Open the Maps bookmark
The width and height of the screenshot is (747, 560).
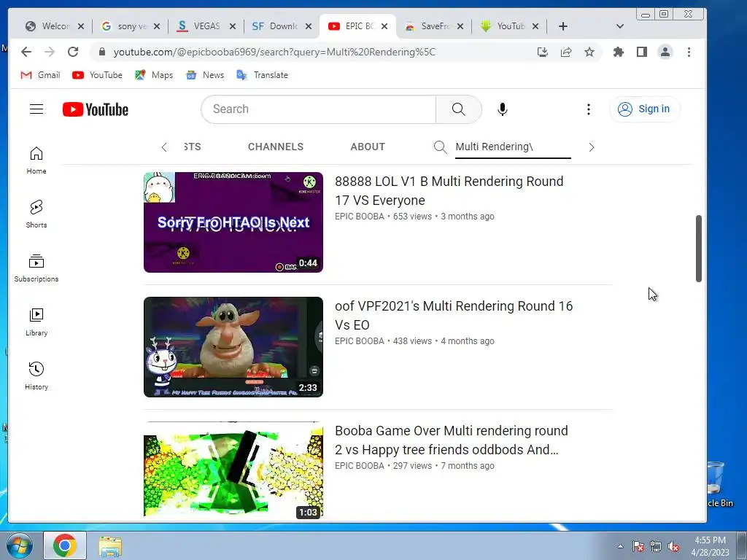[x=154, y=75]
